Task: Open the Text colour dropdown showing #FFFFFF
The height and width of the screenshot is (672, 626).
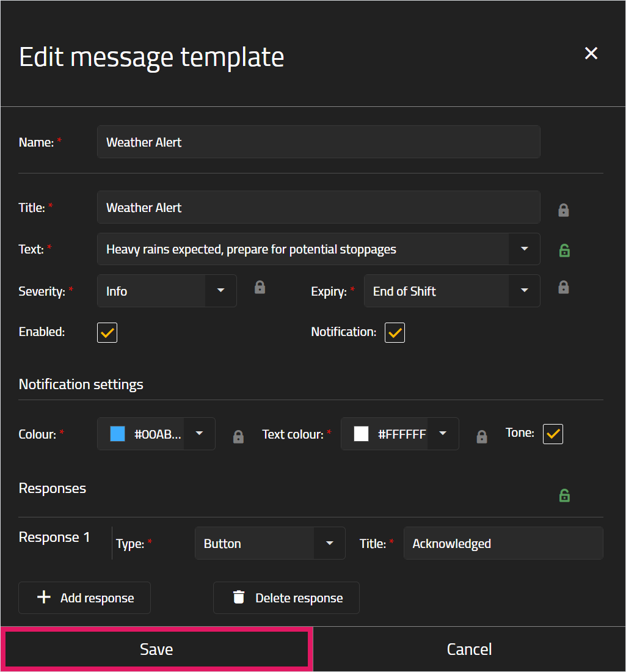Action: [400, 434]
